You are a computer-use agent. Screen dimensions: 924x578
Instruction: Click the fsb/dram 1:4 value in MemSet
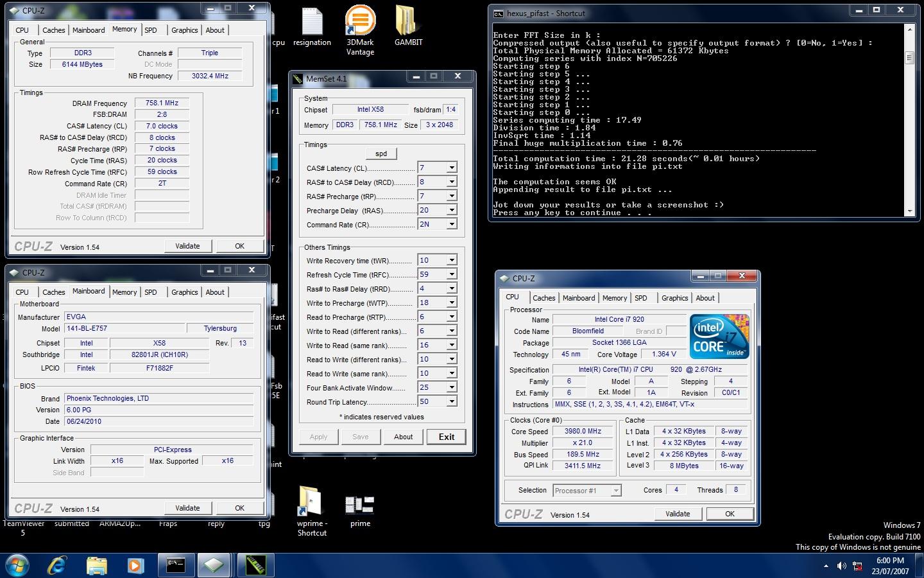pos(451,109)
